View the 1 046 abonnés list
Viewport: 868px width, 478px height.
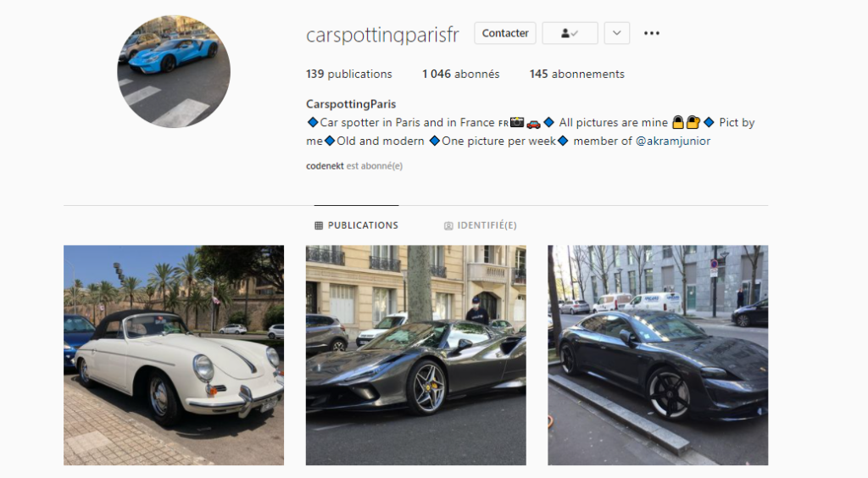click(x=460, y=74)
